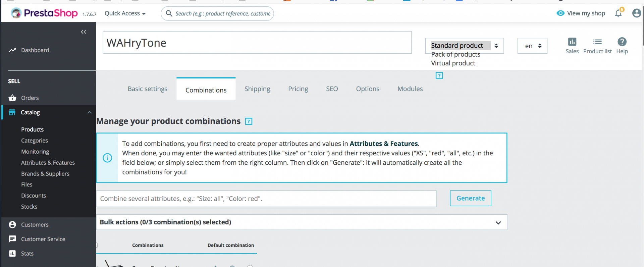Select Virtual product in type list
Screen dimensions: 644x267
pos(453,63)
